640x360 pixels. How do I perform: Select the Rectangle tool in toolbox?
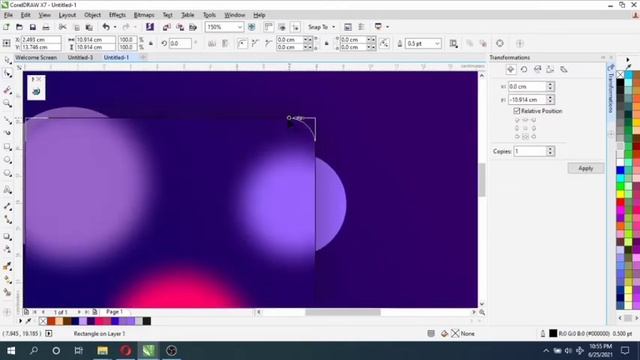pyautogui.click(x=7, y=147)
